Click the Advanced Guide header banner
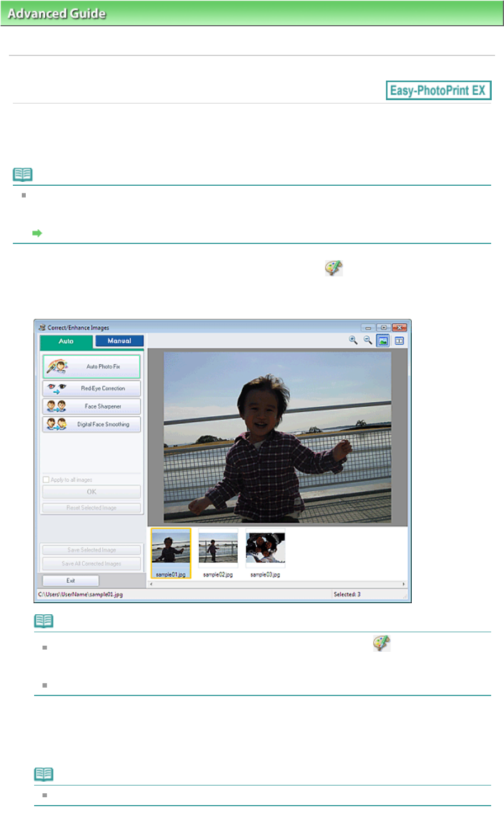Screen dimensions: 504x823 (x=252, y=13)
